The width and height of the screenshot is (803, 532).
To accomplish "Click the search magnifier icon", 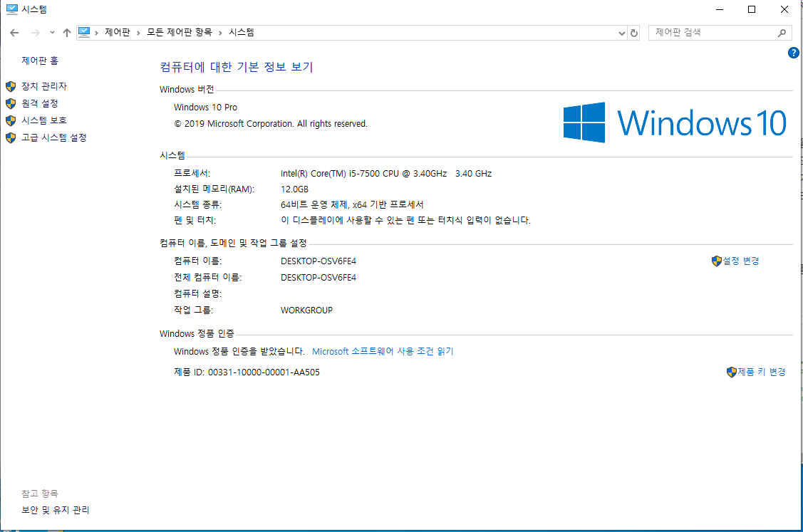I will 782,33.
